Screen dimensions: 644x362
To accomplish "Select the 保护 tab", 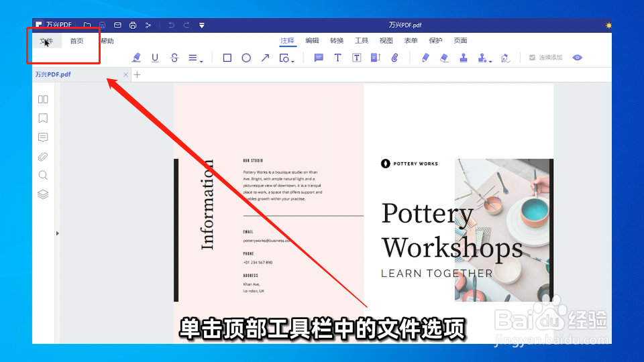I will 435,41.
